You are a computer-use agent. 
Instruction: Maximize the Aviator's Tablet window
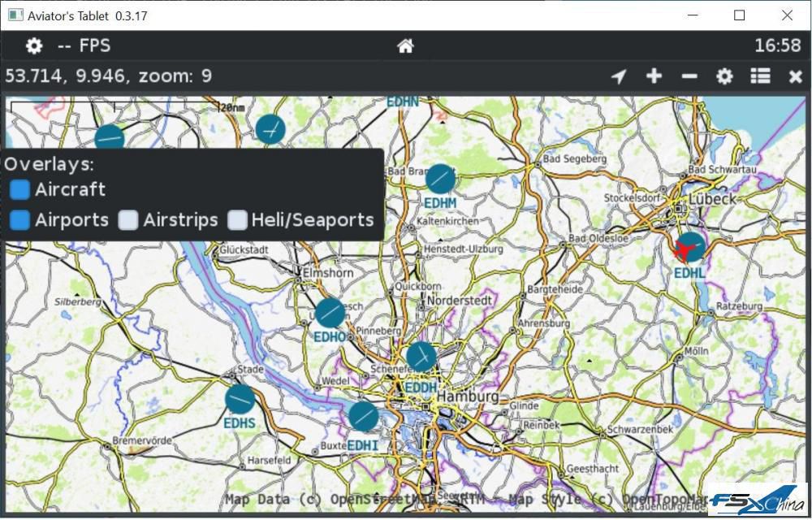point(740,15)
